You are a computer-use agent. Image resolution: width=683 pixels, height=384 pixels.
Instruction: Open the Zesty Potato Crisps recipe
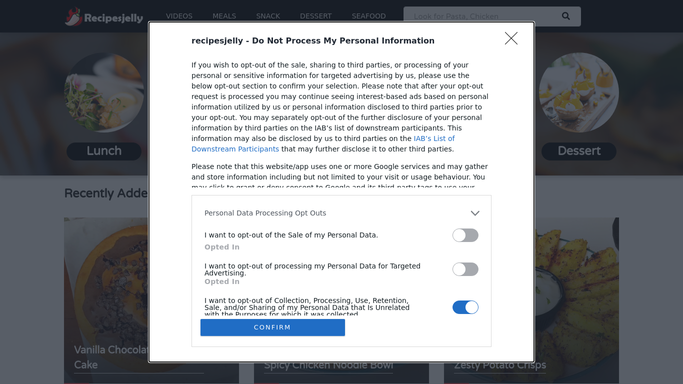500,365
